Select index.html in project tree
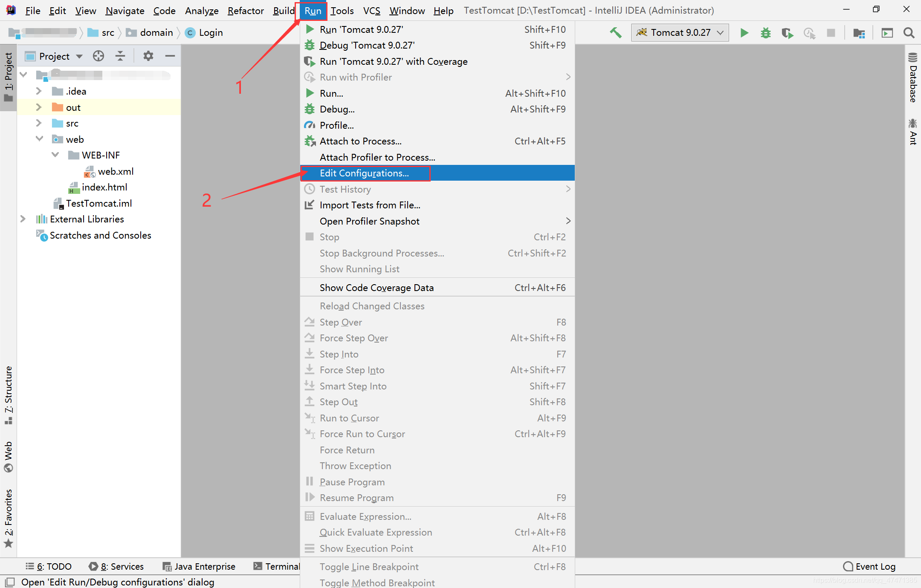This screenshot has height=588, width=921. point(98,187)
